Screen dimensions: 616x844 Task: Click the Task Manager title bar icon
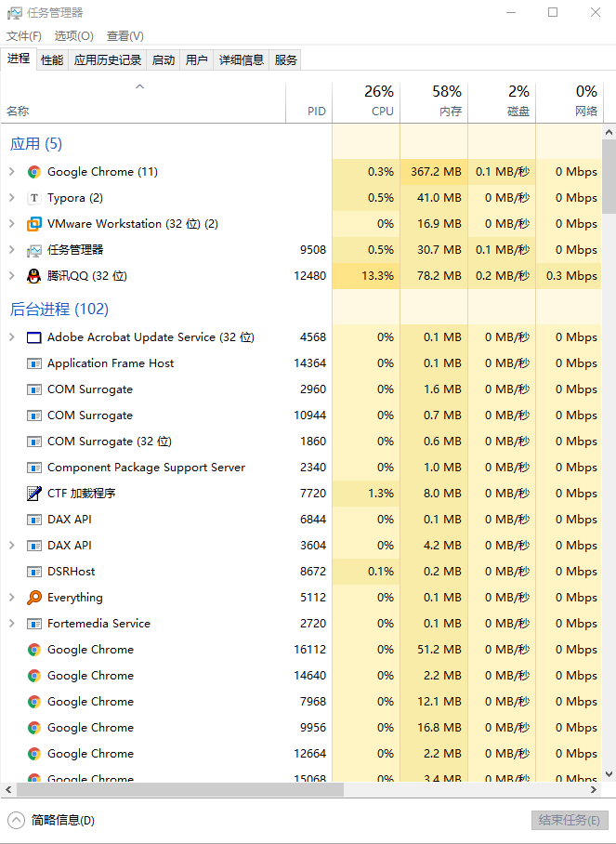15,12
